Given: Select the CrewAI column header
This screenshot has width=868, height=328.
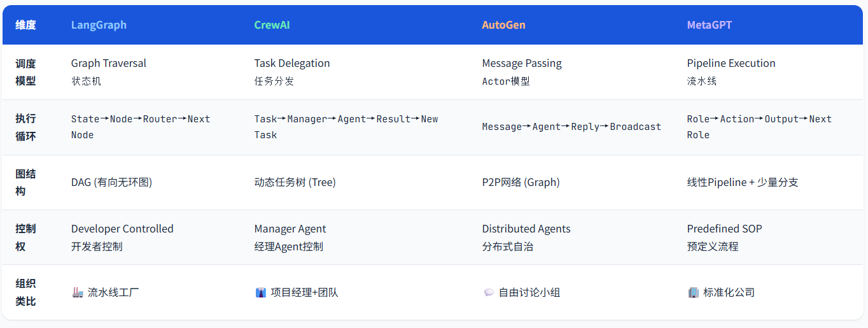Looking at the screenshot, I should 272,25.
